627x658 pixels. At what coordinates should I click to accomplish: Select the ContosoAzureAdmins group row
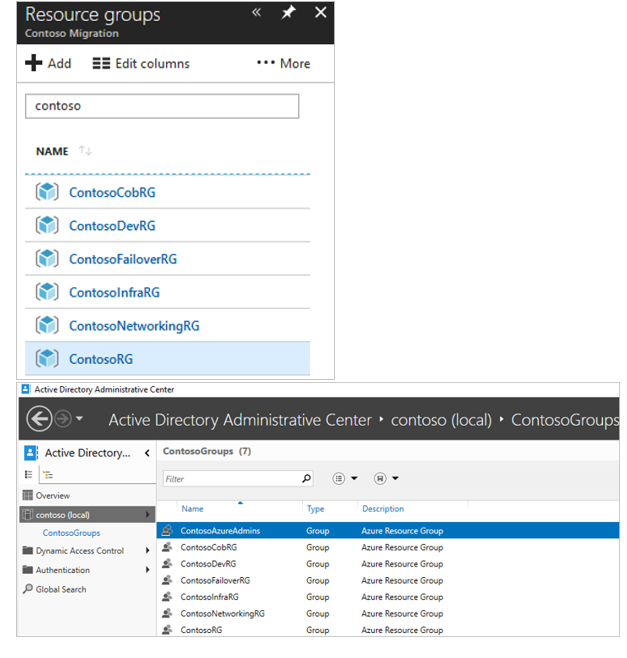(388, 531)
